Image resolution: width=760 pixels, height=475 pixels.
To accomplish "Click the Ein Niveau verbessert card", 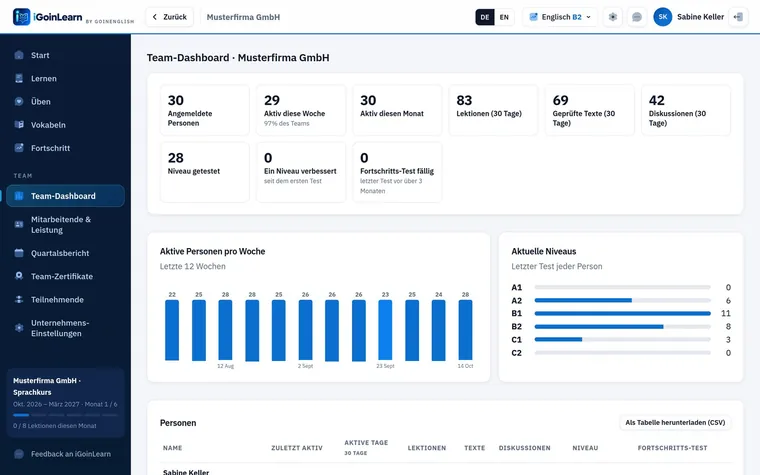I will tap(301, 172).
